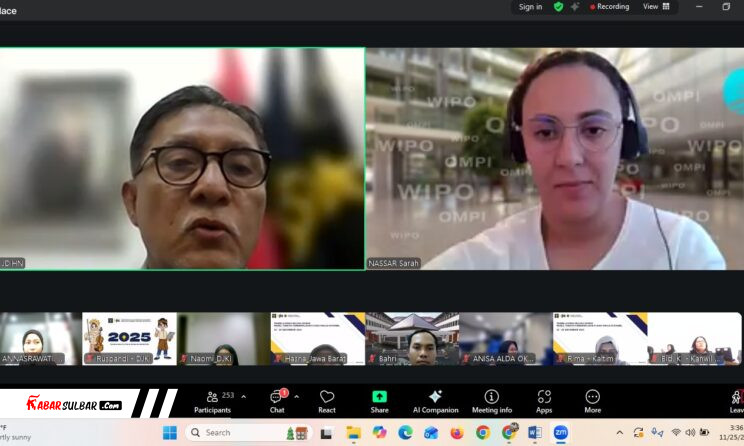Click the React heart icon
This screenshot has width=744, height=446.
[x=327, y=401]
